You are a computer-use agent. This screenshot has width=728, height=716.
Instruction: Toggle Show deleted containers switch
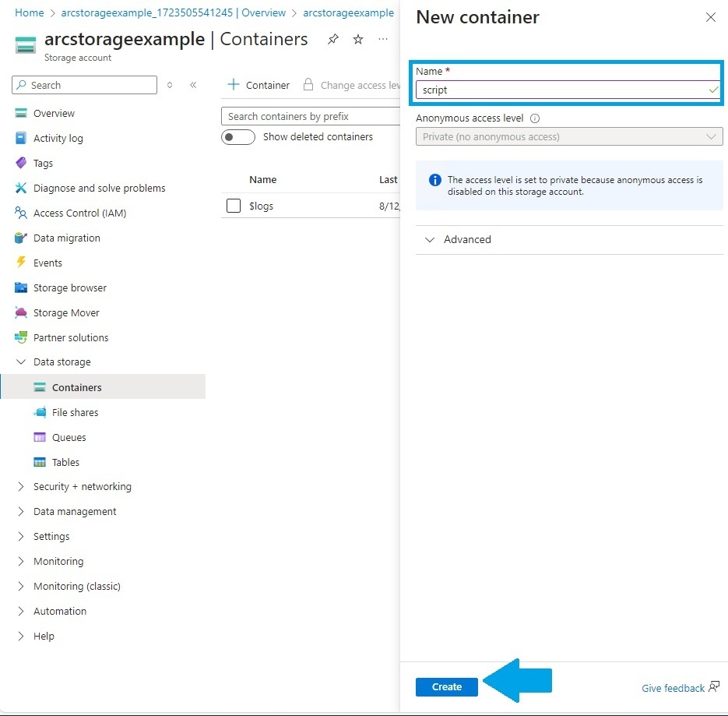tap(238, 137)
